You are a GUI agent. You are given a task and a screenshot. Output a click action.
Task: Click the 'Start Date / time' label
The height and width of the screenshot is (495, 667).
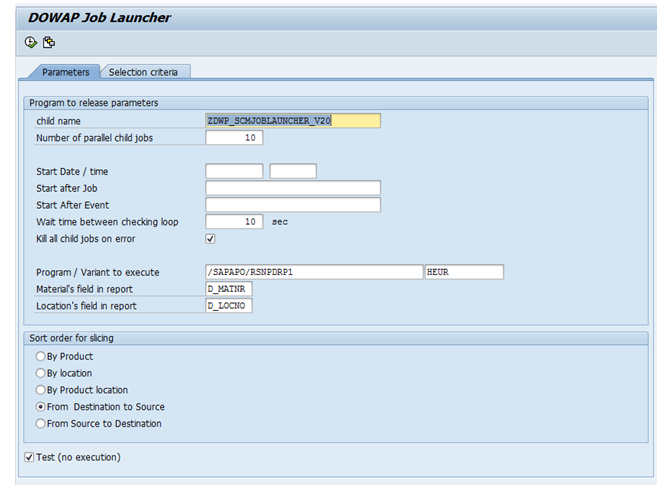pos(72,171)
